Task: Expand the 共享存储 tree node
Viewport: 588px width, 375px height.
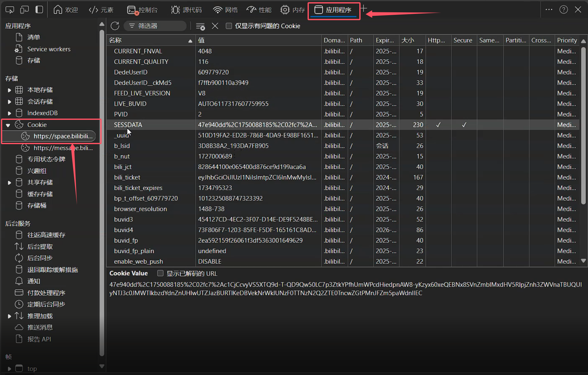Action: pos(9,182)
